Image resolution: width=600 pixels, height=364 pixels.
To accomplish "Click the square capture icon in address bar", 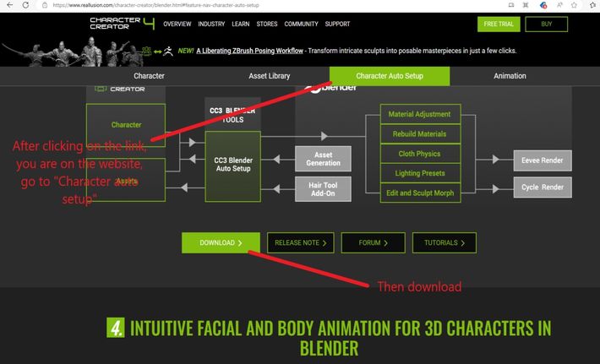I will click(526, 5).
